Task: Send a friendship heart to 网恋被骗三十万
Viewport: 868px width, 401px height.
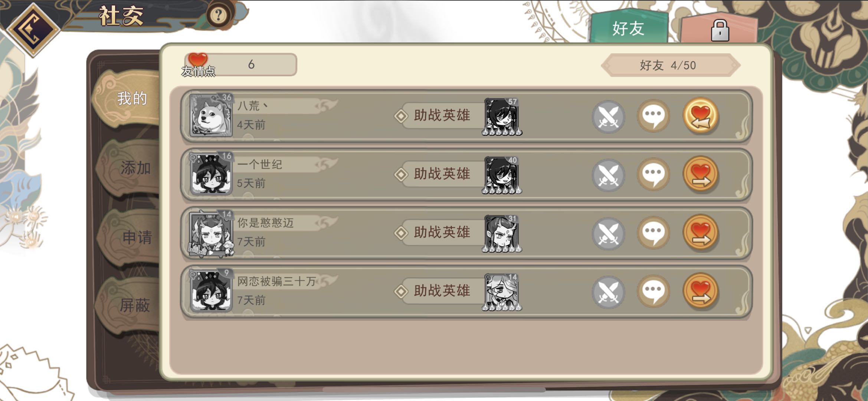Action: coord(701,291)
